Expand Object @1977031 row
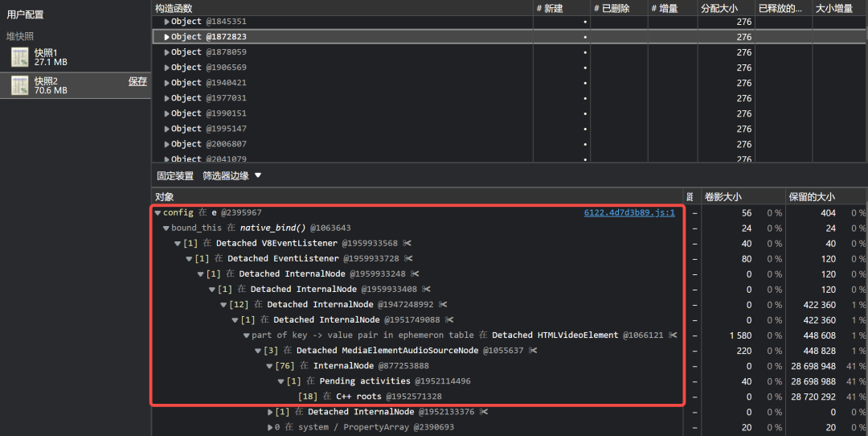868x436 pixels. [166, 98]
